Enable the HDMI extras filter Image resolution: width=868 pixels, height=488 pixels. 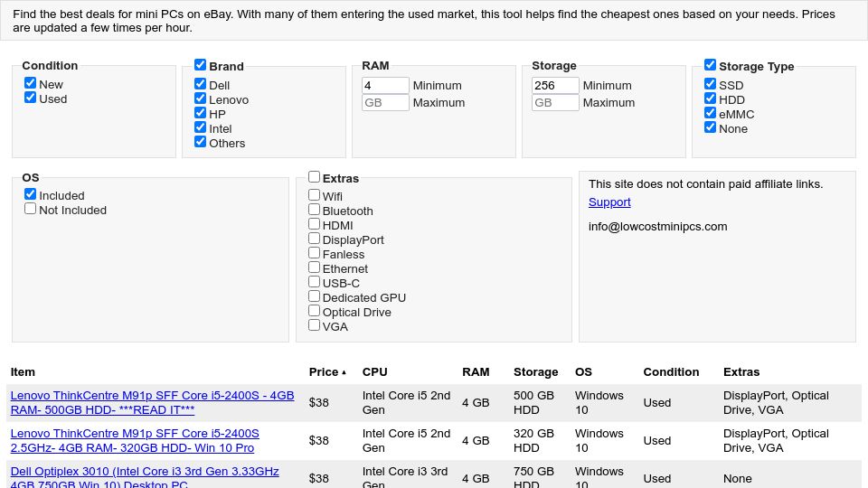coord(314,223)
